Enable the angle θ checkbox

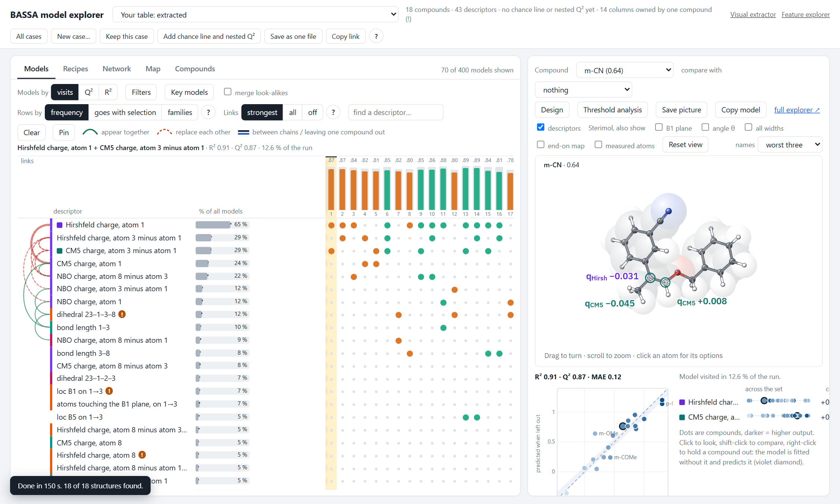705,127
